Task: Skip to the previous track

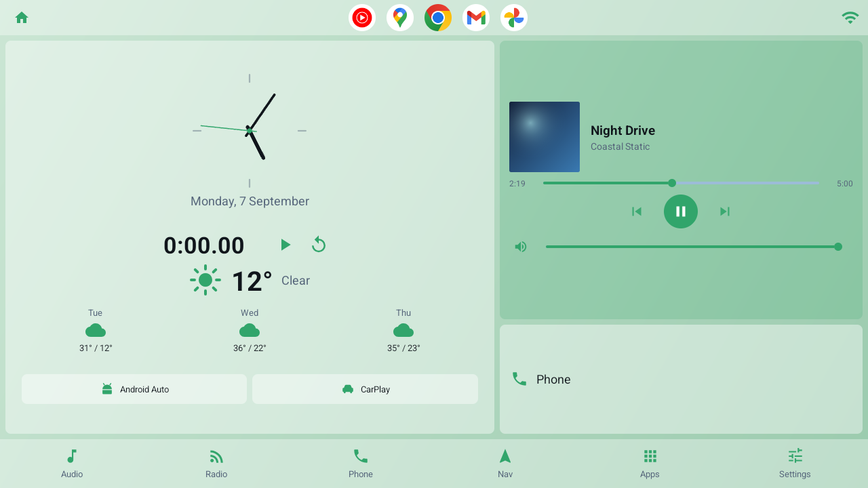Action: pyautogui.click(x=636, y=211)
